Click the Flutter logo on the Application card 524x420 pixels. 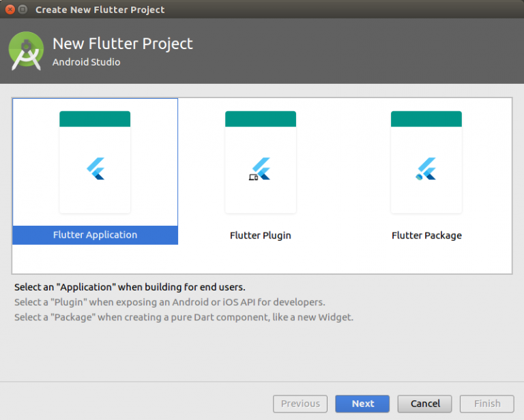tap(96, 168)
